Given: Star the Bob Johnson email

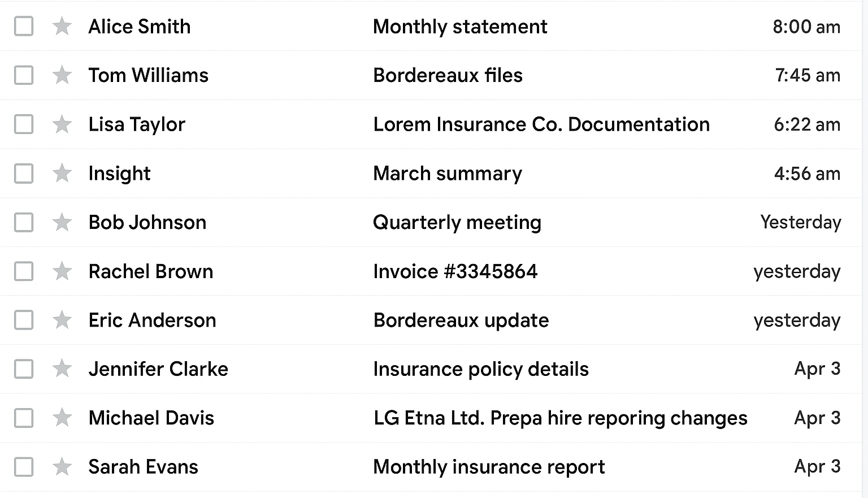Looking at the screenshot, I should (62, 222).
